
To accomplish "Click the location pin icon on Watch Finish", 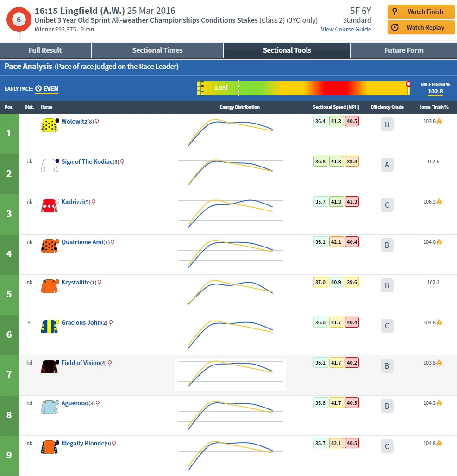I will [395, 12].
